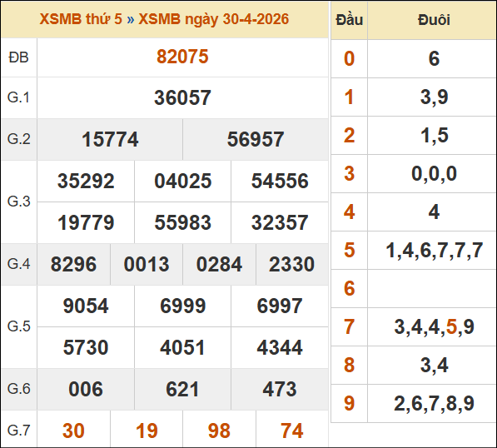
Task: Select G.2 number 56957
Action: [256, 139]
